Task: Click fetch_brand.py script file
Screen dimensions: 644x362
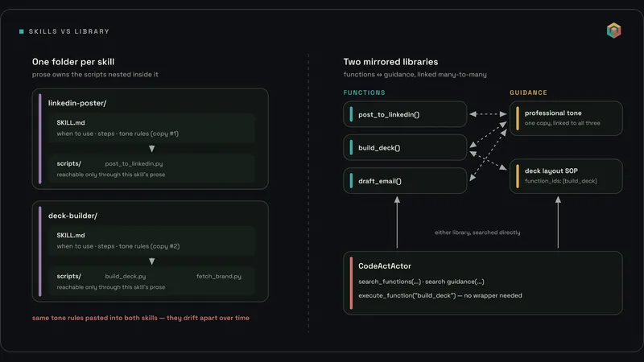Action: click(219, 276)
